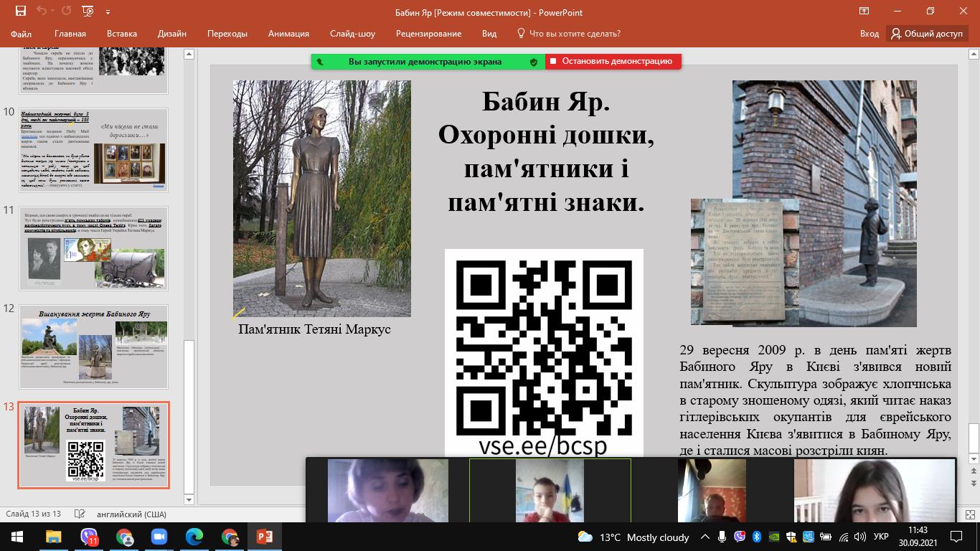Click the spell check icon in status bar
The image size is (980, 551).
pos(81,514)
